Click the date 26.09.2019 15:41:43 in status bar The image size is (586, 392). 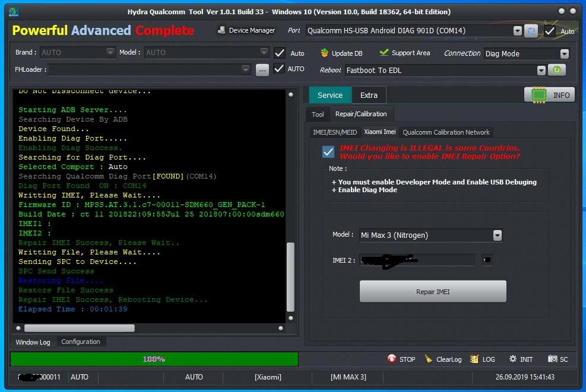(525, 377)
